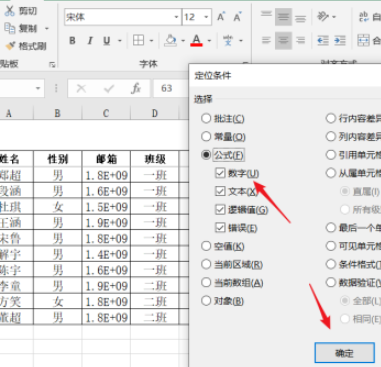Select column A header

pos(9,113)
